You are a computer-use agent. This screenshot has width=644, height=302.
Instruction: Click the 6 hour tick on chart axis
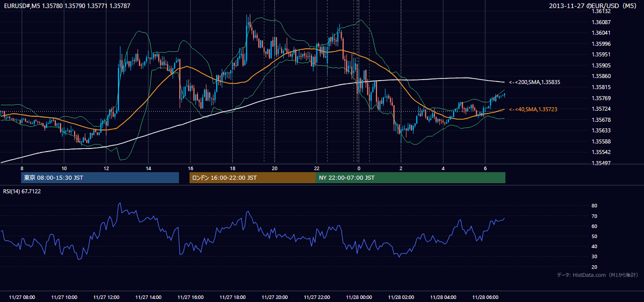[x=485, y=168]
